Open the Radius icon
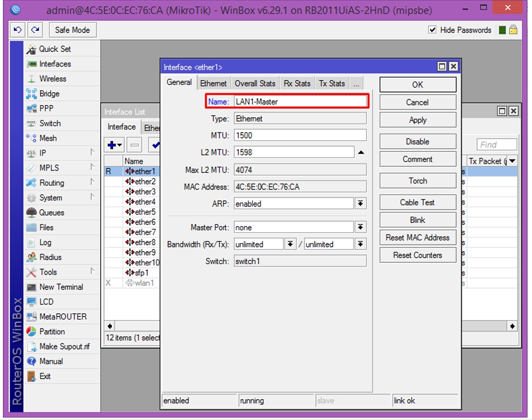Image resolution: width=532 pixels, height=420 pixels. (x=31, y=257)
